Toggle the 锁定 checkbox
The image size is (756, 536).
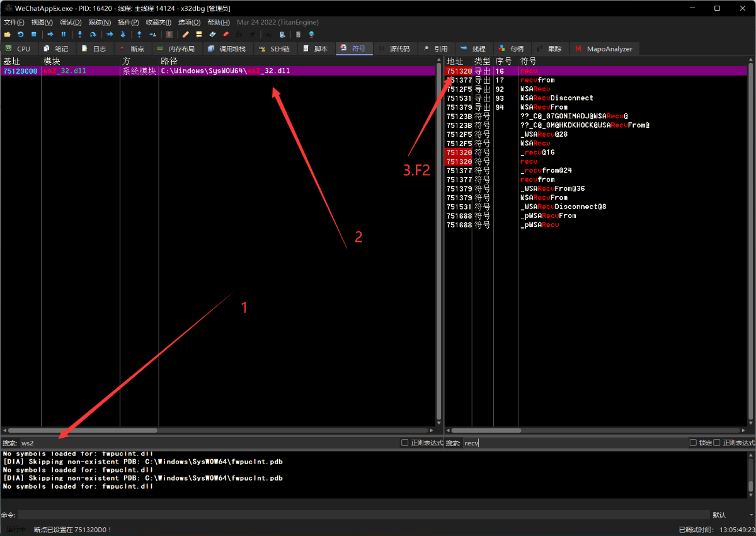click(693, 443)
